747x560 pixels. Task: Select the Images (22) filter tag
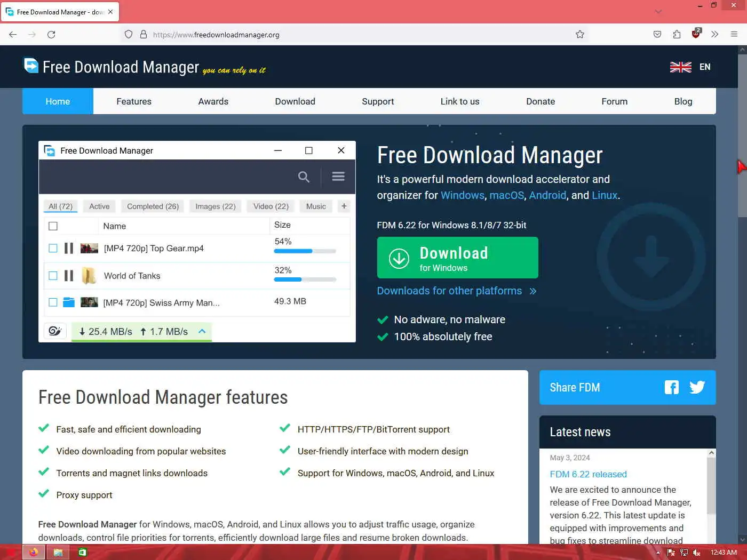[216, 206]
